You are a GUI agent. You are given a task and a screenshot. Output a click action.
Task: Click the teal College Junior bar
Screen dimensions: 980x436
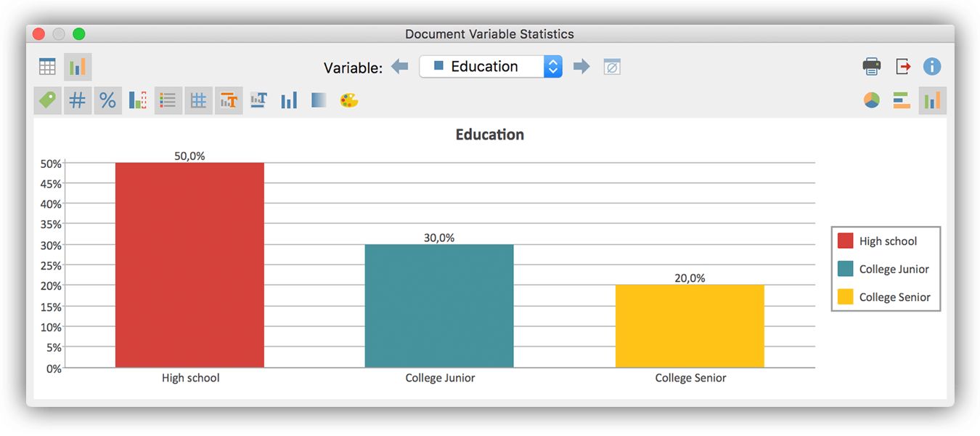tap(439, 306)
